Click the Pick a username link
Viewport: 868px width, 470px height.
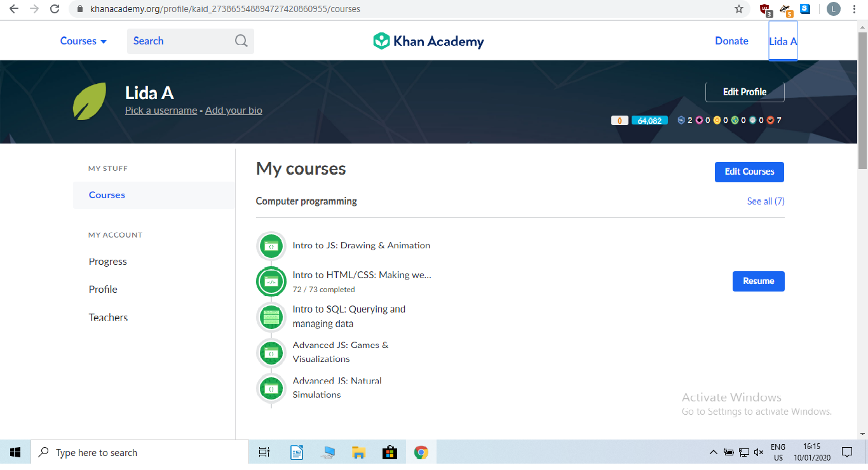161,110
